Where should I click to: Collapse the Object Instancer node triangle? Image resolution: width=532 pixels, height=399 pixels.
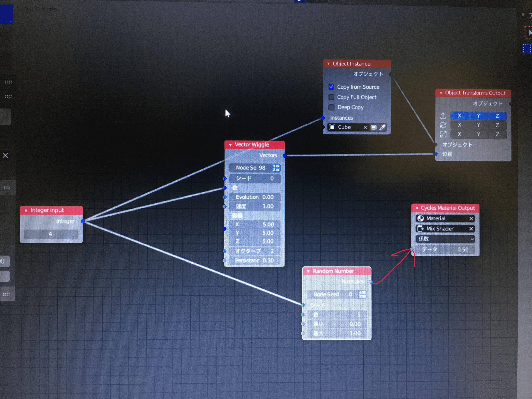click(x=328, y=64)
